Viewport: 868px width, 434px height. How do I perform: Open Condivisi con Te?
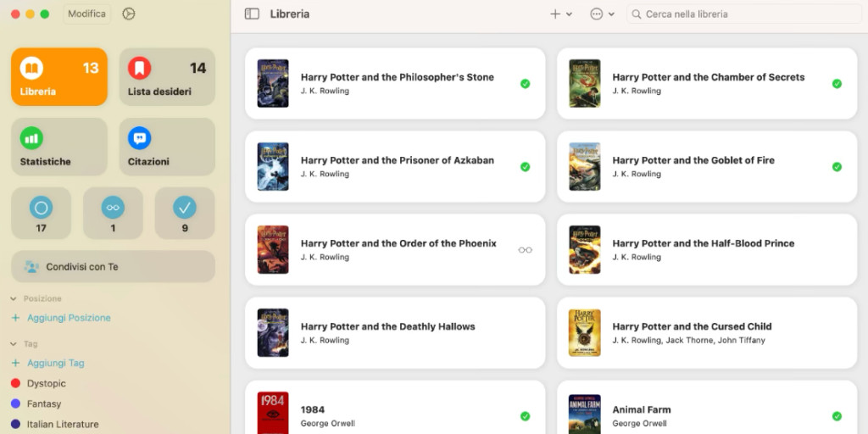[113, 266]
